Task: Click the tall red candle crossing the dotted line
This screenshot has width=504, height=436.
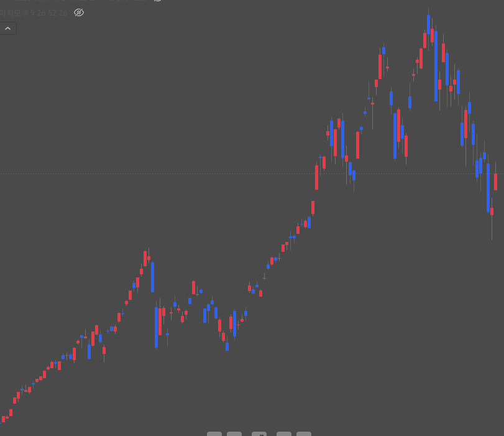Action: tap(316, 177)
